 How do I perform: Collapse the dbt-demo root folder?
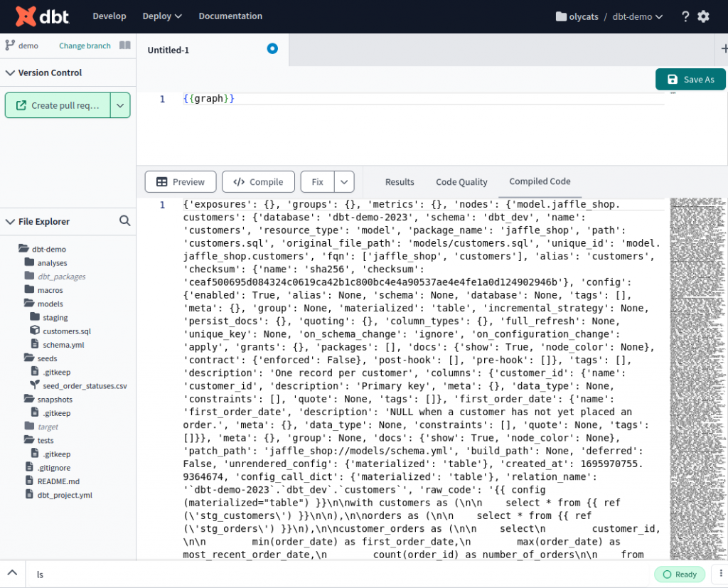coord(23,248)
